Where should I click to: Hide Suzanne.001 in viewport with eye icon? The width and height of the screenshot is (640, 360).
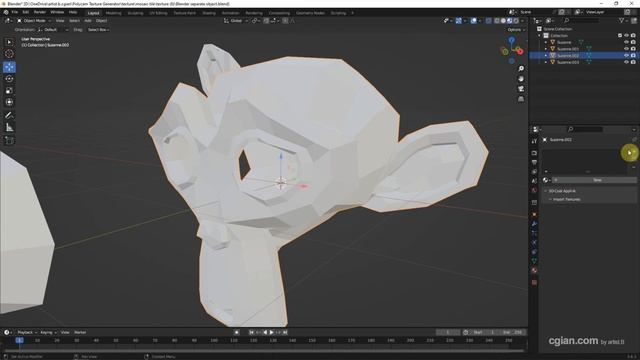point(626,49)
